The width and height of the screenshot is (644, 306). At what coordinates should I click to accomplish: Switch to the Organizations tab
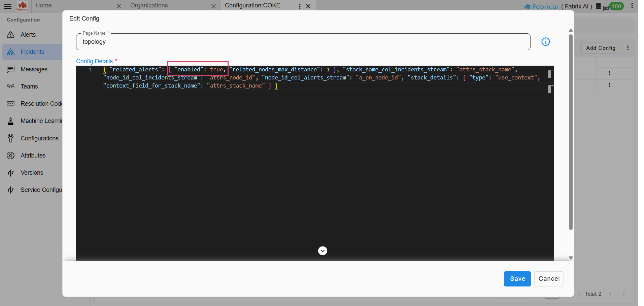149,5
